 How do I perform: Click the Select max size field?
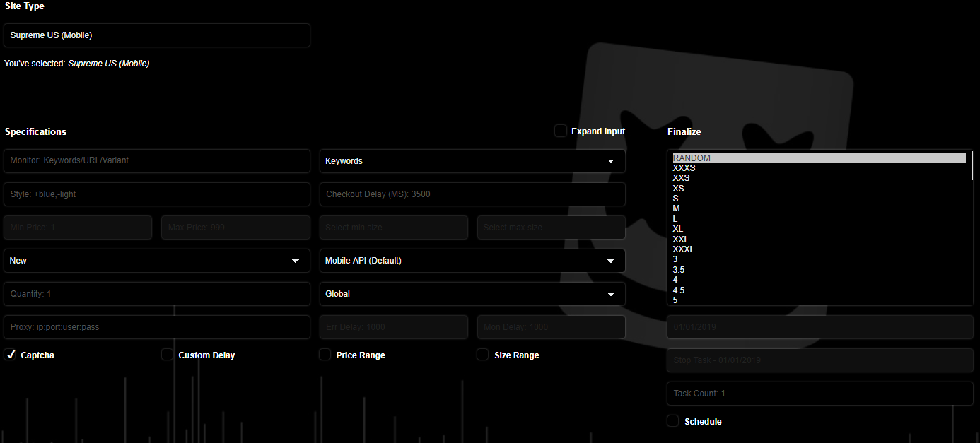[x=552, y=228]
